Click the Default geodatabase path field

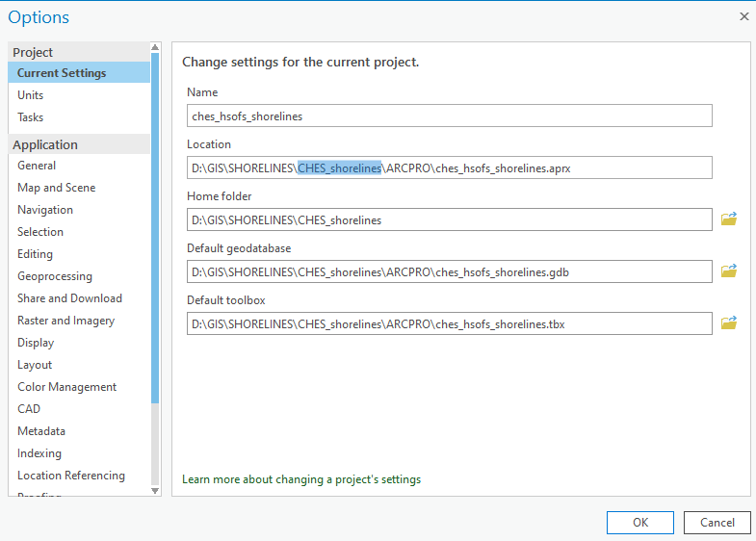[450, 271]
